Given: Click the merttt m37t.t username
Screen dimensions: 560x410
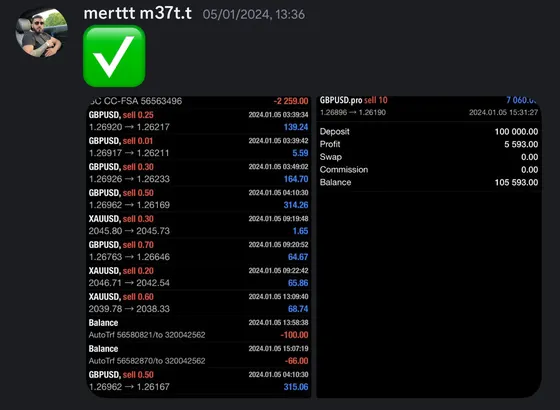Looking at the screenshot, I should point(138,14).
